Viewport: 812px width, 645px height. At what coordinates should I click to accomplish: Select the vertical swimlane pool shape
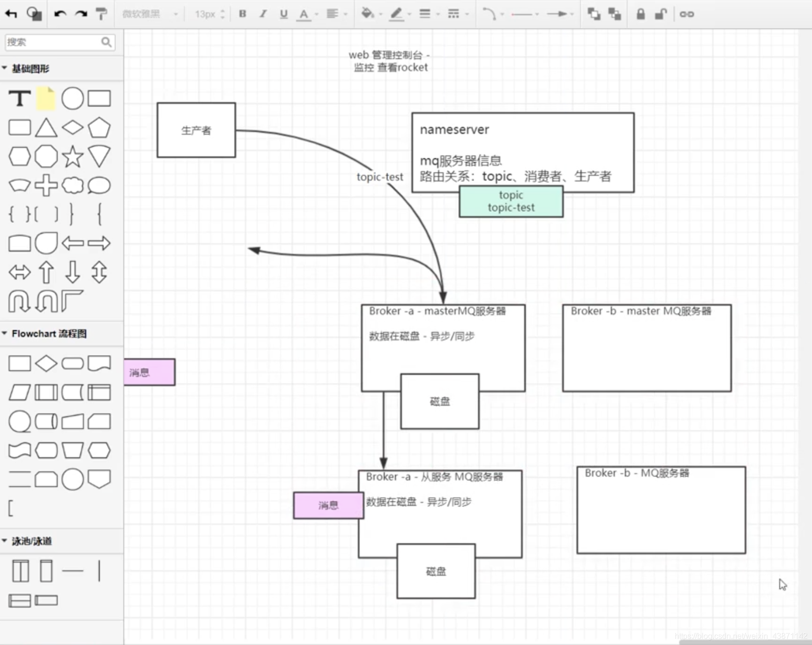click(x=20, y=571)
